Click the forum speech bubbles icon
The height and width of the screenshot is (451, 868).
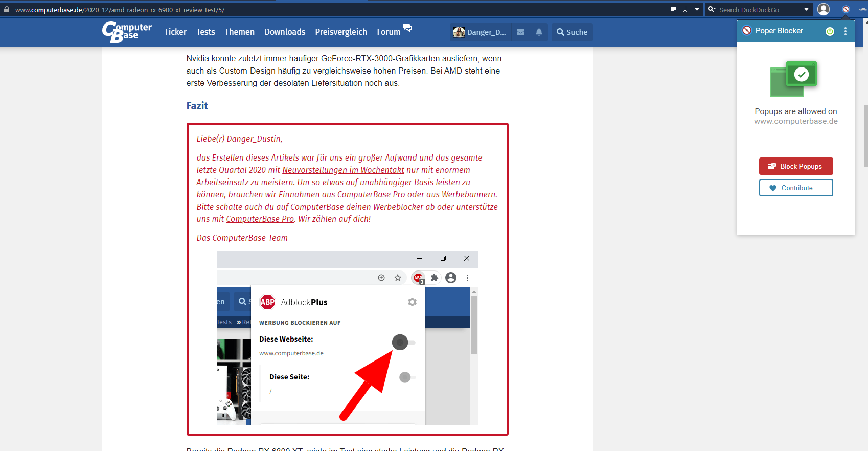coord(407,28)
